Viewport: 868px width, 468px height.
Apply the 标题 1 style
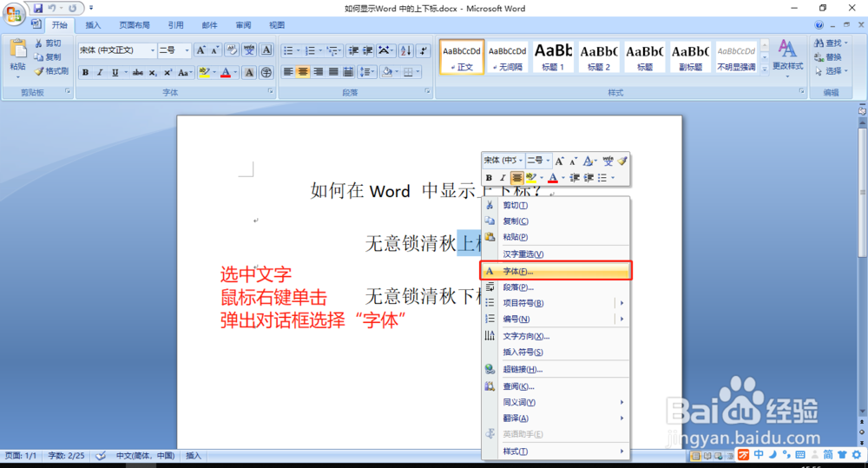[x=553, y=56]
